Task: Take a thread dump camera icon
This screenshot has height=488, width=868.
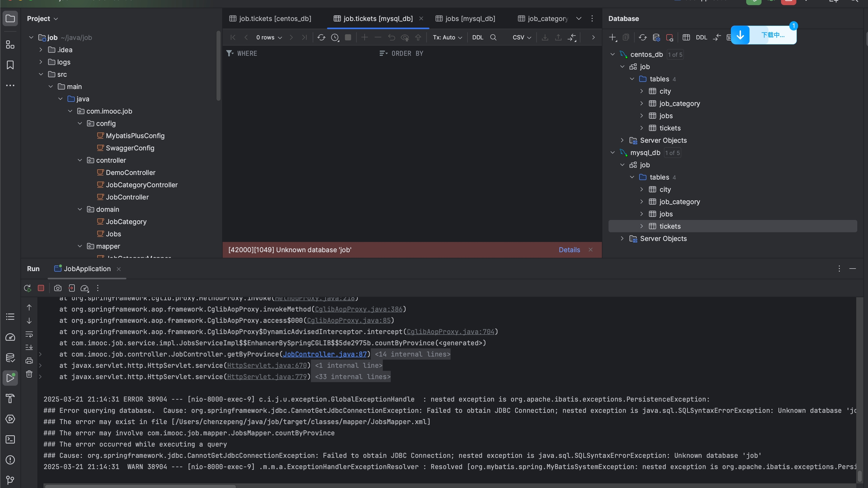Action: (58, 288)
